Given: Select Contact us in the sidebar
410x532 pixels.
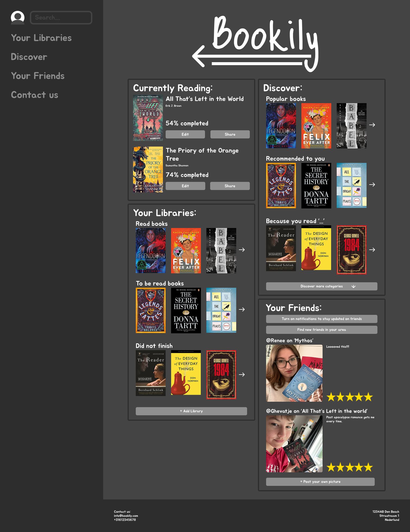Looking at the screenshot, I should 34,95.
